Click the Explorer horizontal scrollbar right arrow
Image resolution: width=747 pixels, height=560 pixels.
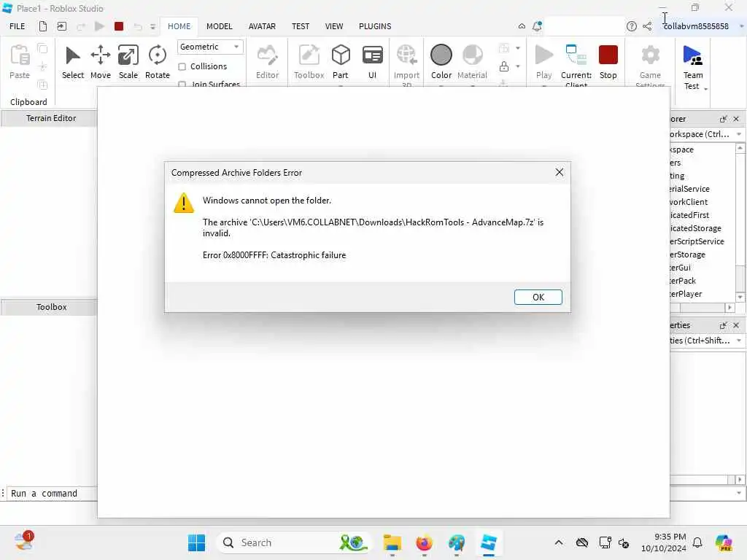(729, 308)
